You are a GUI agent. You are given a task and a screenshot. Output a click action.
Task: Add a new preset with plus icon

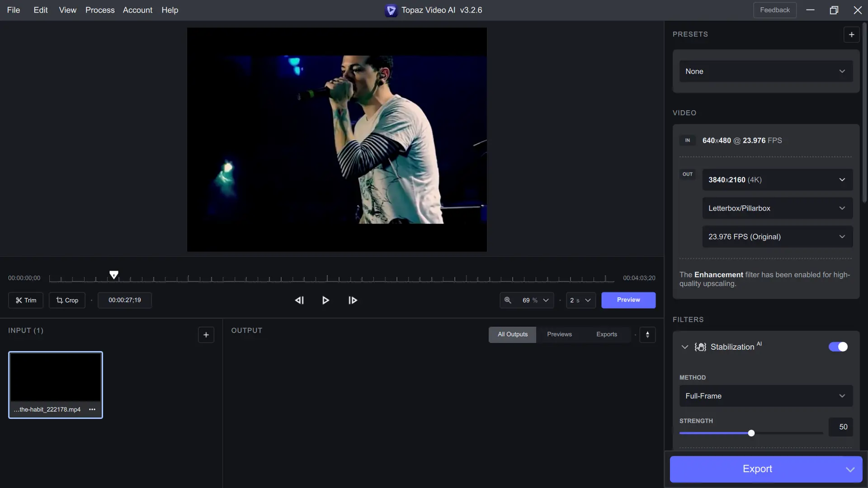(x=851, y=35)
